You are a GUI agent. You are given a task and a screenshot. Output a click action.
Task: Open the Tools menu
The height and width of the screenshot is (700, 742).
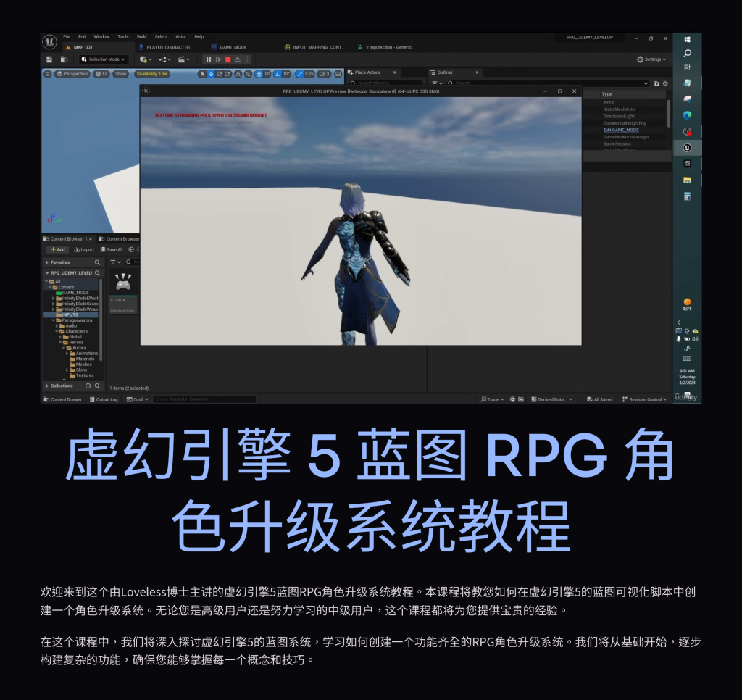(x=123, y=36)
